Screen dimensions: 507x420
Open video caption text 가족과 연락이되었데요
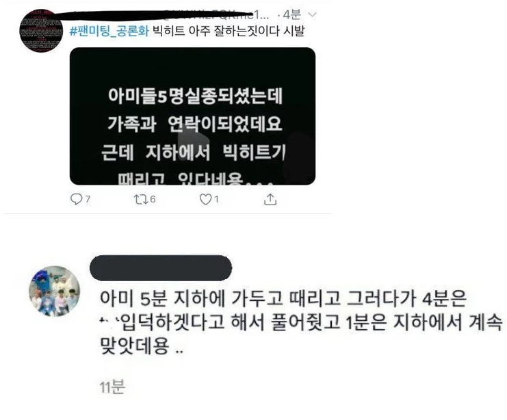[194, 124]
